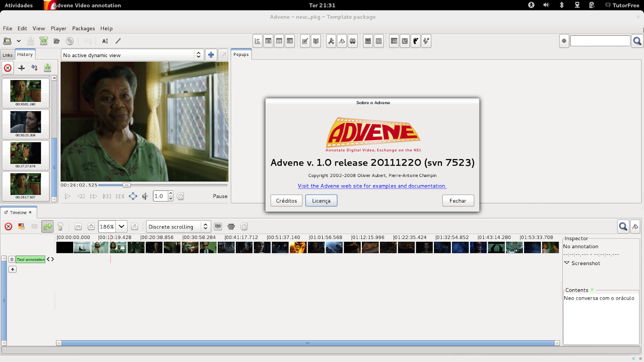Click the 'AI' text annotation toolbar icon
The height and width of the screenshot is (362, 644).
[105, 41]
